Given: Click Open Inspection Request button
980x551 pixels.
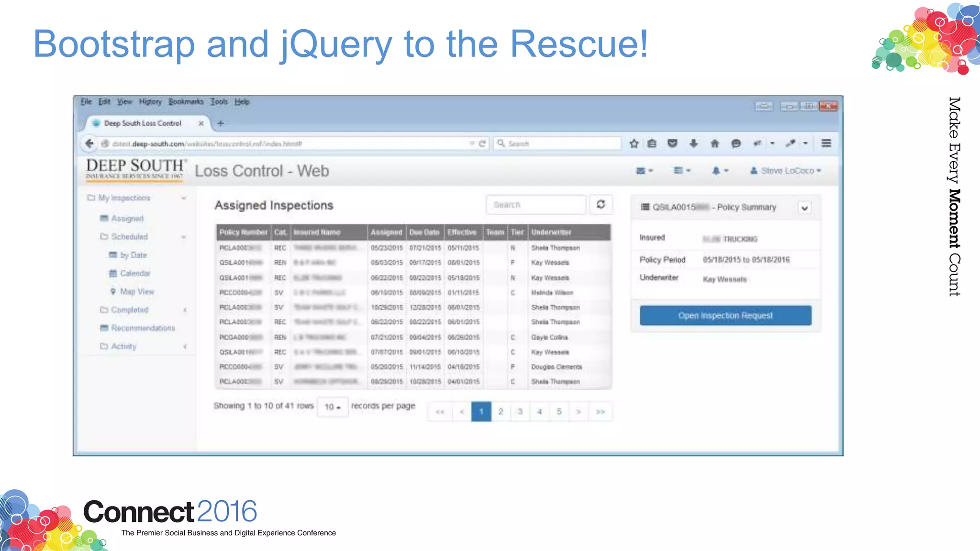Looking at the screenshot, I should click(725, 316).
